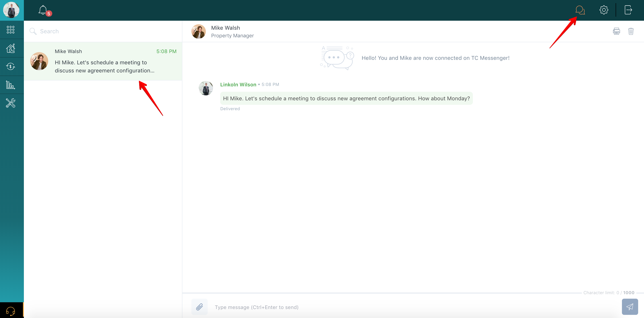Open the notifications bell
This screenshot has height=318, width=644.
[43, 10]
